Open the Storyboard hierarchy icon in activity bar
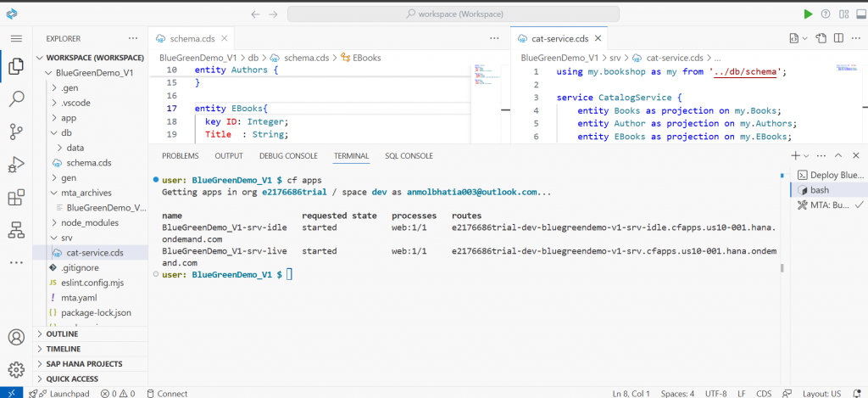Viewport: 868px width, 398px height. click(17, 230)
